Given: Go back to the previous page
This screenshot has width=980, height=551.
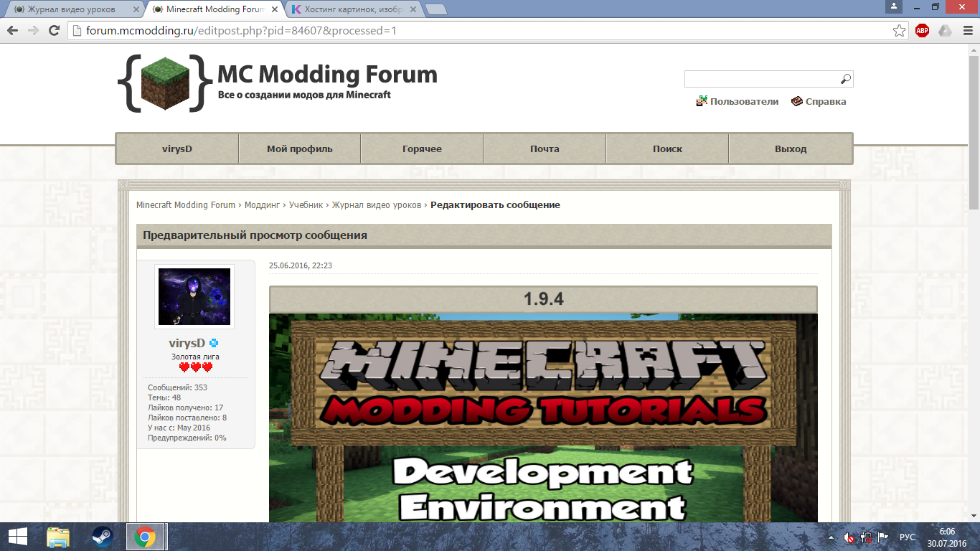Looking at the screenshot, I should pyautogui.click(x=12, y=31).
